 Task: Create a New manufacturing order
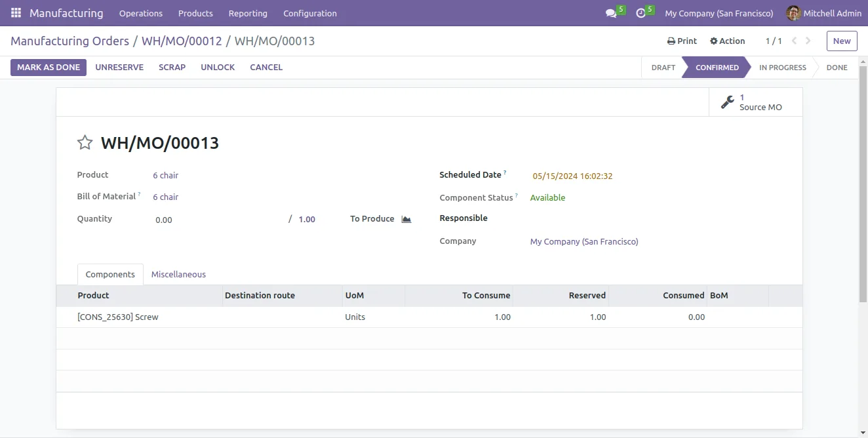point(842,41)
